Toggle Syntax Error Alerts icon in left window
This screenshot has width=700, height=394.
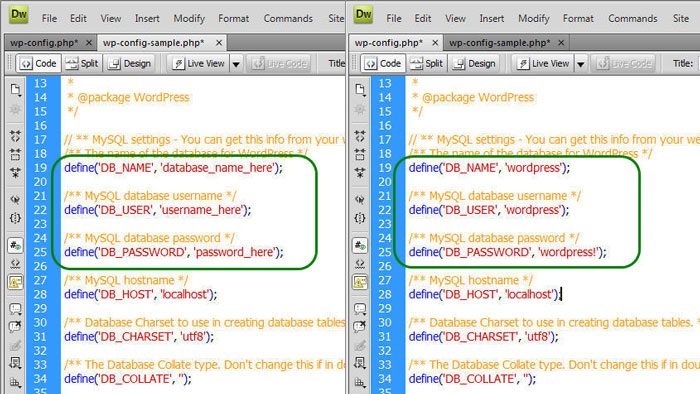(15, 282)
